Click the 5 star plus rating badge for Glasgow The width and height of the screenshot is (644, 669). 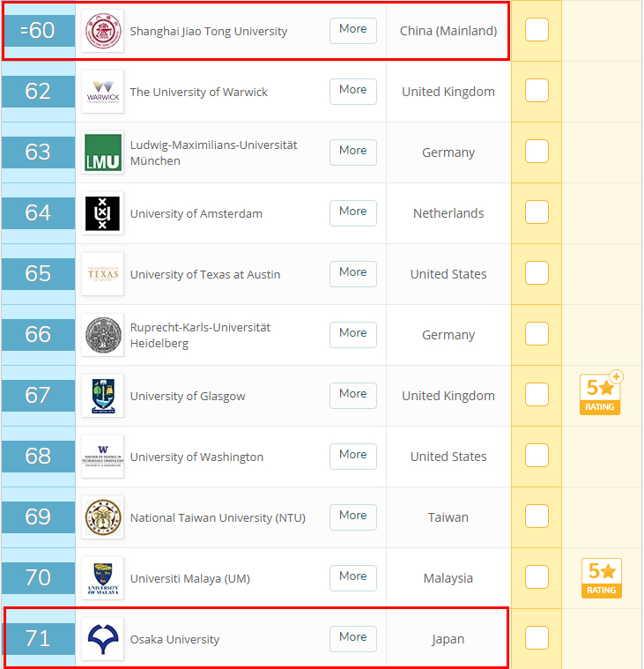[x=601, y=393]
